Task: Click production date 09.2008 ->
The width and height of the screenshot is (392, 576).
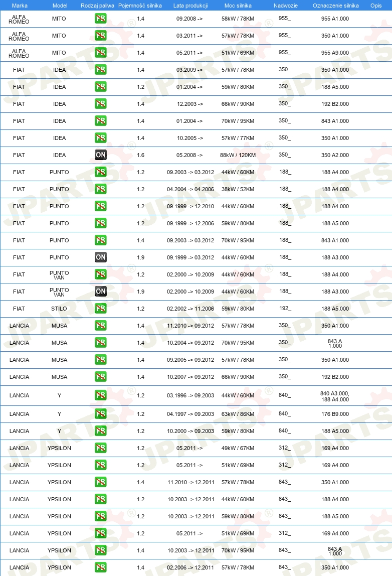Action: coord(189,19)
